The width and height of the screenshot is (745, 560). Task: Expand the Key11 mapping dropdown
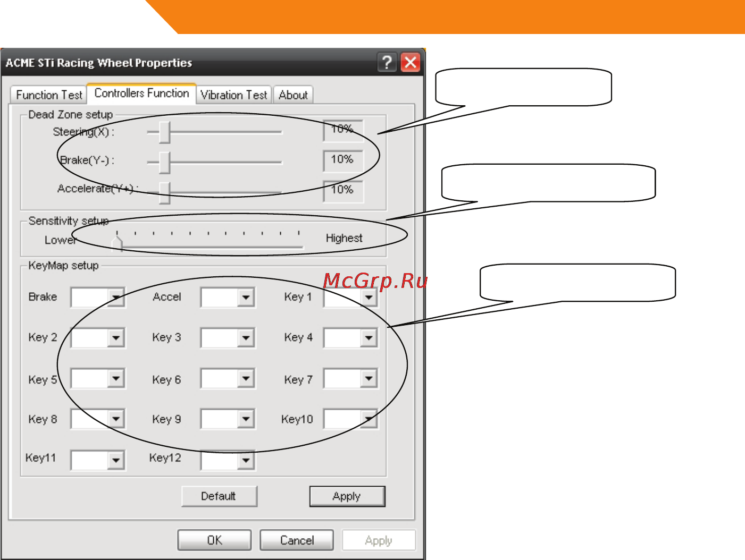(115, 460)
